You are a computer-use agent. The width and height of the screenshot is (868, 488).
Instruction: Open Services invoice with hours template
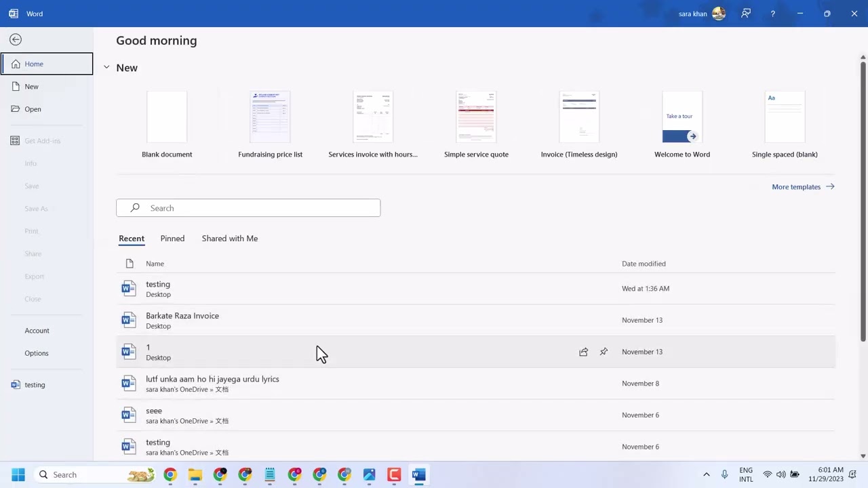click(373, 125)
